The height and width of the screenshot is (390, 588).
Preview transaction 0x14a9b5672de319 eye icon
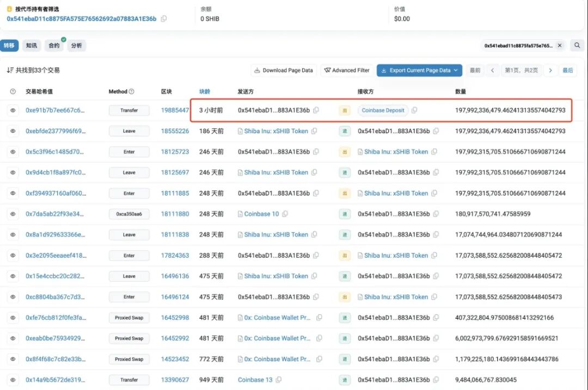tap(13, 380)
